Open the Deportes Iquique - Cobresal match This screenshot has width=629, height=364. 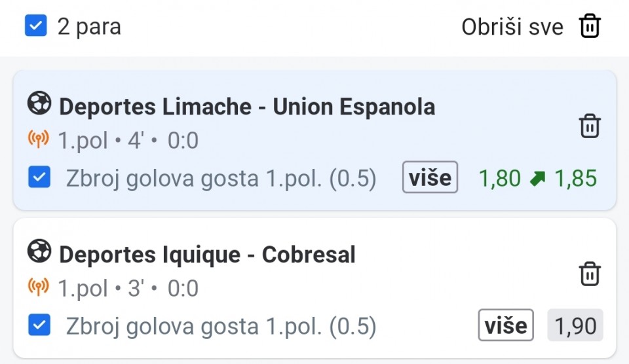tap(207, 254)
